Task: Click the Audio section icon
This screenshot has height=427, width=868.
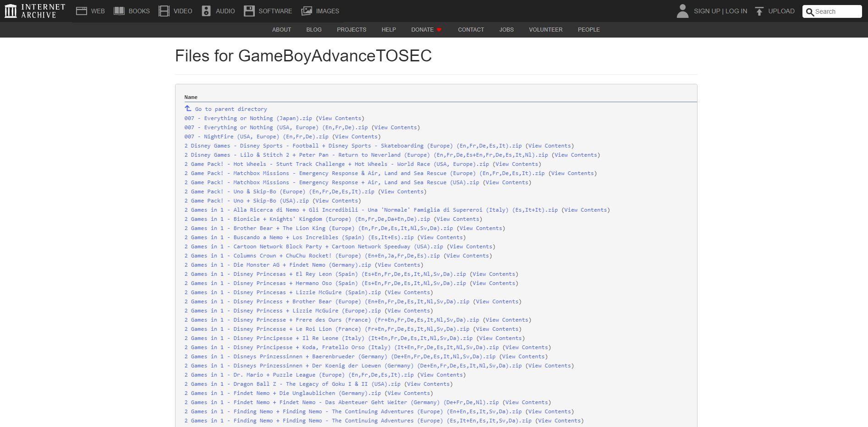Action: pos(206,11)
